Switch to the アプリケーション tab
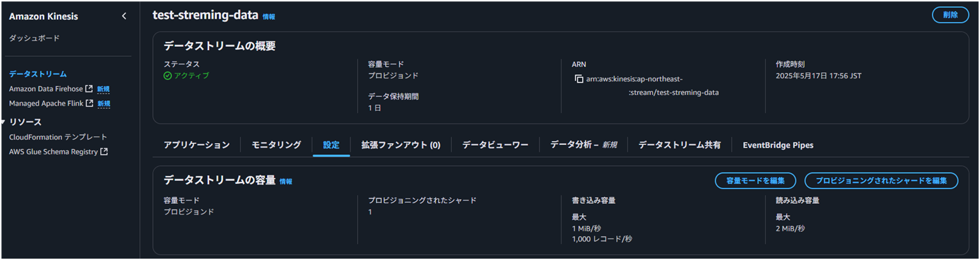 [x=196, y=144]
